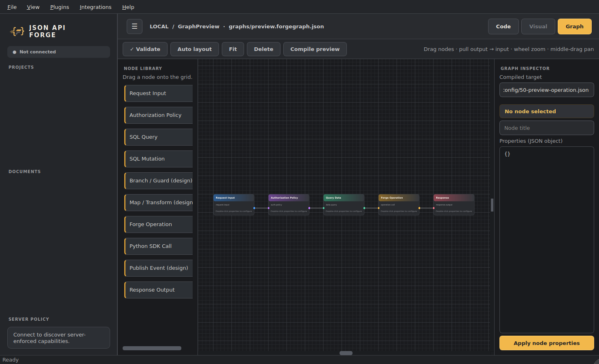Select the Response graph node
This screenshot has width=599, height=364.
point(454,205)
